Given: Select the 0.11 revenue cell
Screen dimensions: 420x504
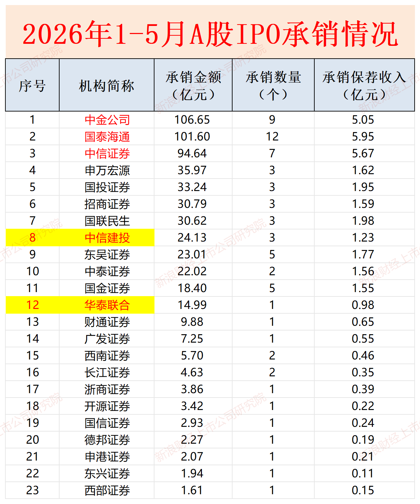Looking at the screenshot, I should (364, 474).
